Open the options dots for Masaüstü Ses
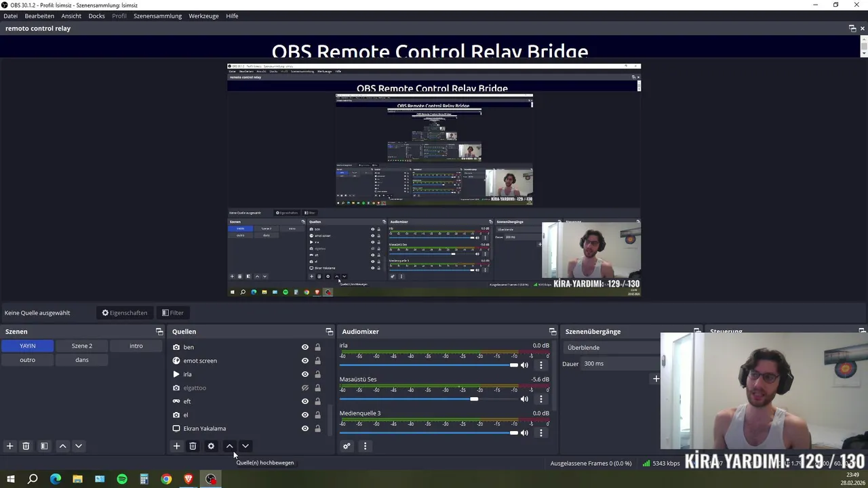This screenshot has width=868, height=488. [x=540, y=399]
